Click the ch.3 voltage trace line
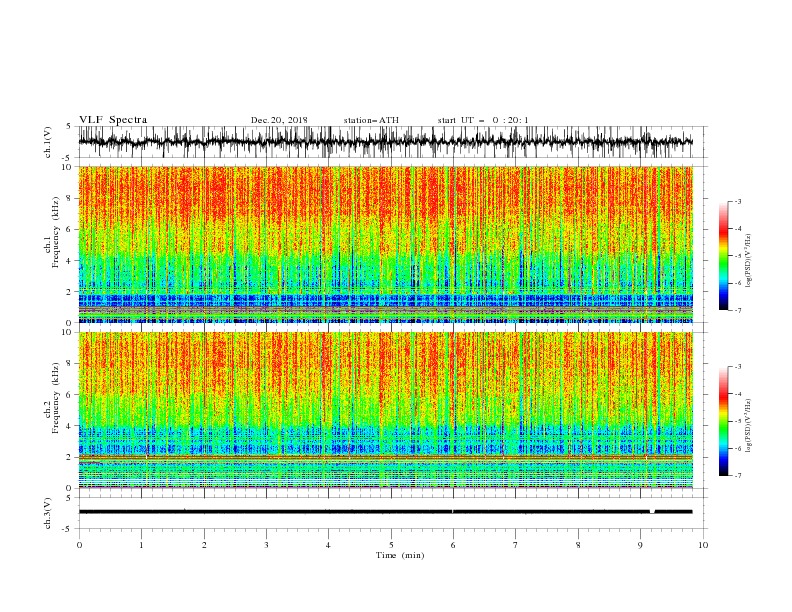 tap(385, 512)
